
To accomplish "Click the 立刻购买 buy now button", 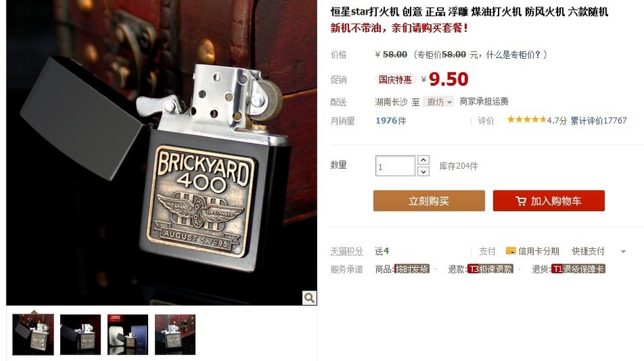I will click(429, 201).
